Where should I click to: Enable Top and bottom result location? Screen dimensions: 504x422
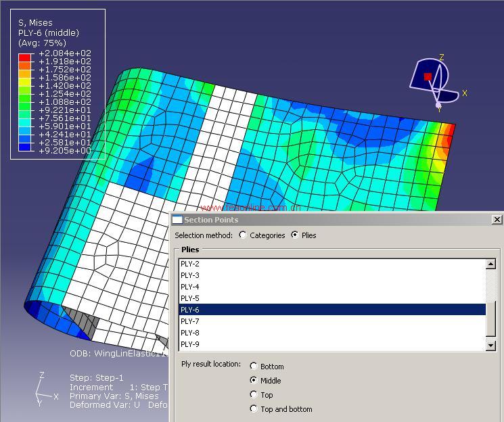pos(254,409)
